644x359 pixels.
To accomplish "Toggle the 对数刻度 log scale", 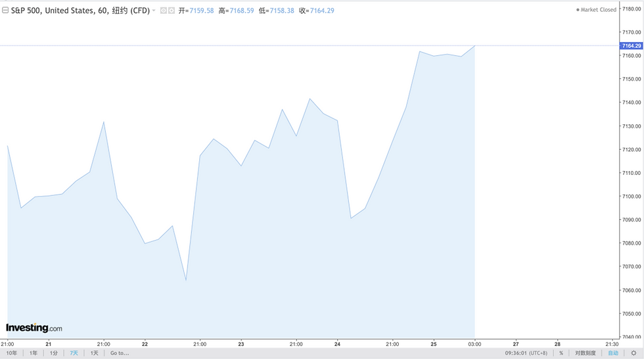I will [586, 353].
